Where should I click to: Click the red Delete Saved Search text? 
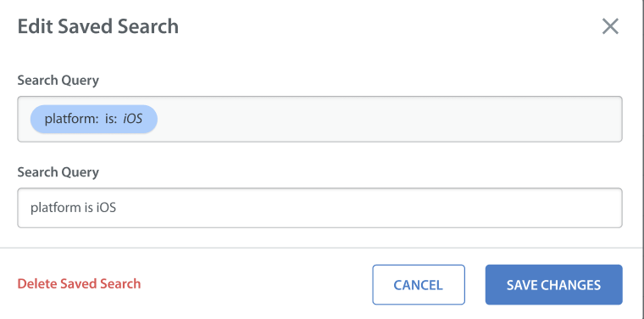pyautogui.click(x=79, y=283)
